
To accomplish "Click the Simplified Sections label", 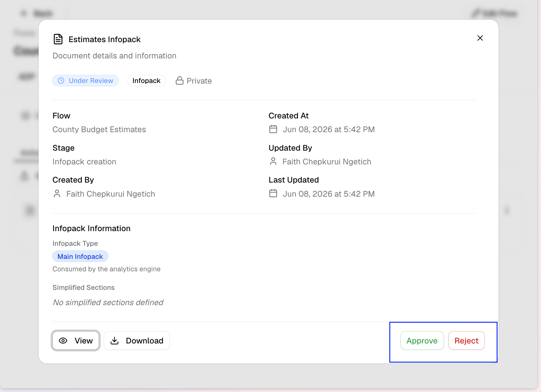I will pyautogui.click(x=83, y=287).
